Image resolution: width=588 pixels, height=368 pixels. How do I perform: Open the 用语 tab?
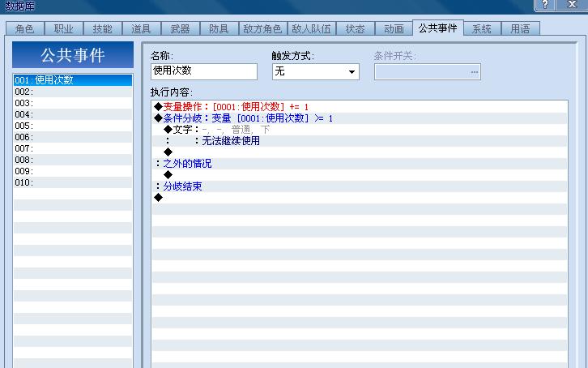point(521,29)
